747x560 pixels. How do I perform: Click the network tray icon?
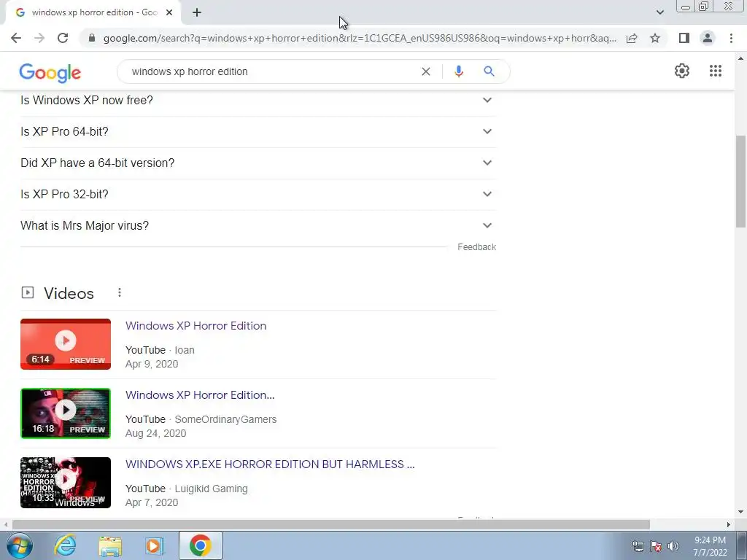pos(638,546)
